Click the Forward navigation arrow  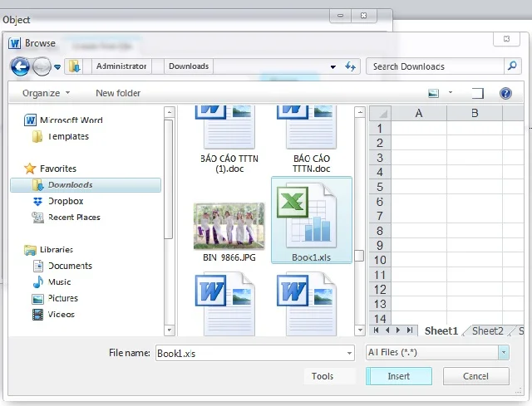click(x=42, y=66)
